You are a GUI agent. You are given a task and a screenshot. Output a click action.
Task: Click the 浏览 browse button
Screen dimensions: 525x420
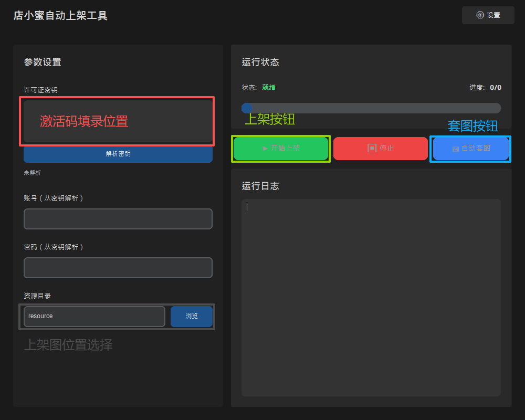pos(192,317)
